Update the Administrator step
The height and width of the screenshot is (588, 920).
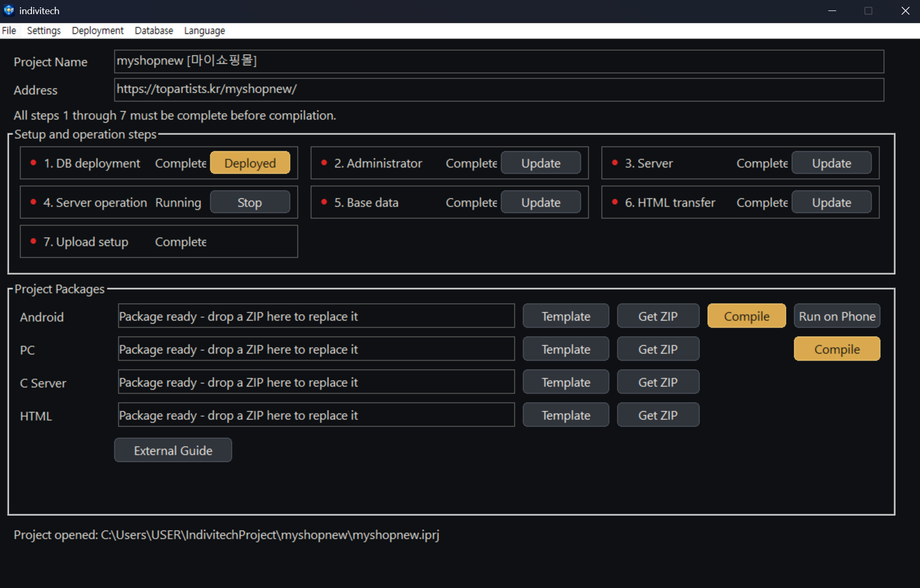(541, 163)
